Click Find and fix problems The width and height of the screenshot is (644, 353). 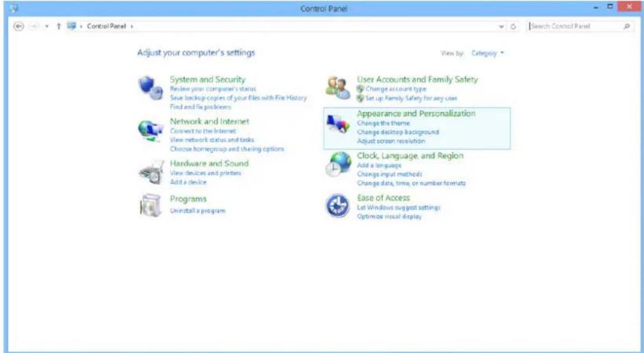(x=200, y=107)
